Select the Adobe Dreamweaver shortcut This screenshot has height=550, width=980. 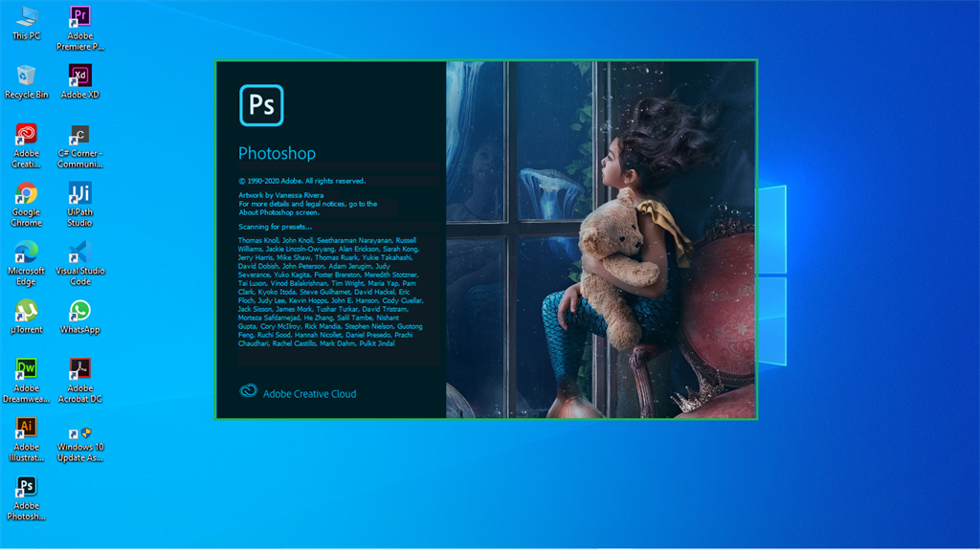(26, 381)
